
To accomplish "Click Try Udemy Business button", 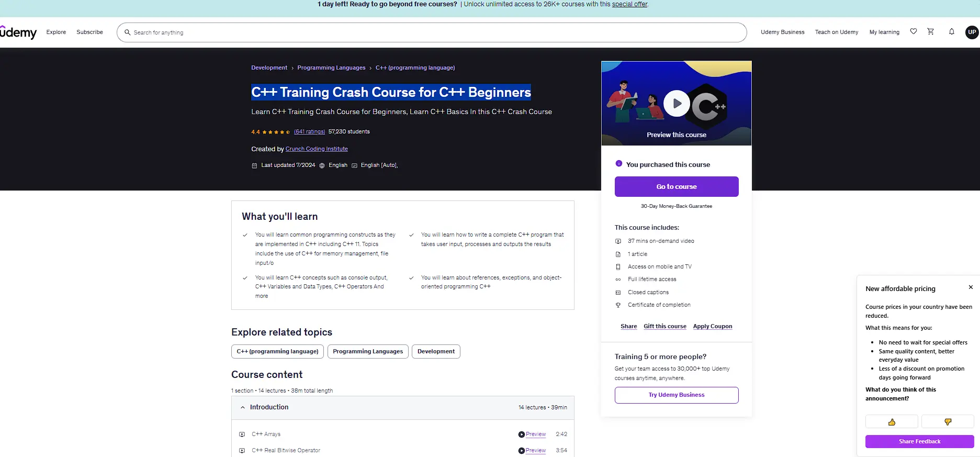I will pos(677,395).
